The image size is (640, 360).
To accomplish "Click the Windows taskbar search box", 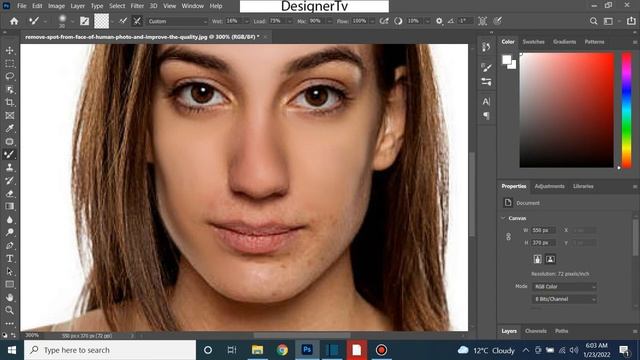I will click(x=110, y=350).
